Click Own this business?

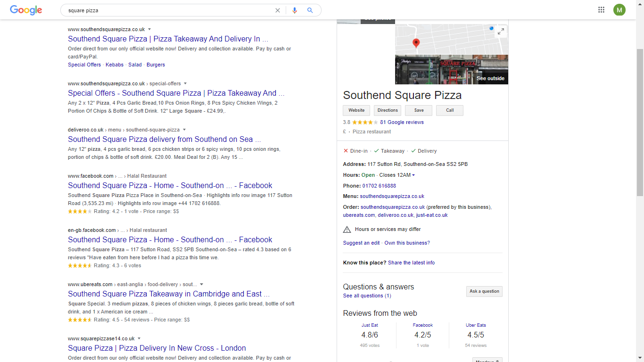click(x=407, y=243)
